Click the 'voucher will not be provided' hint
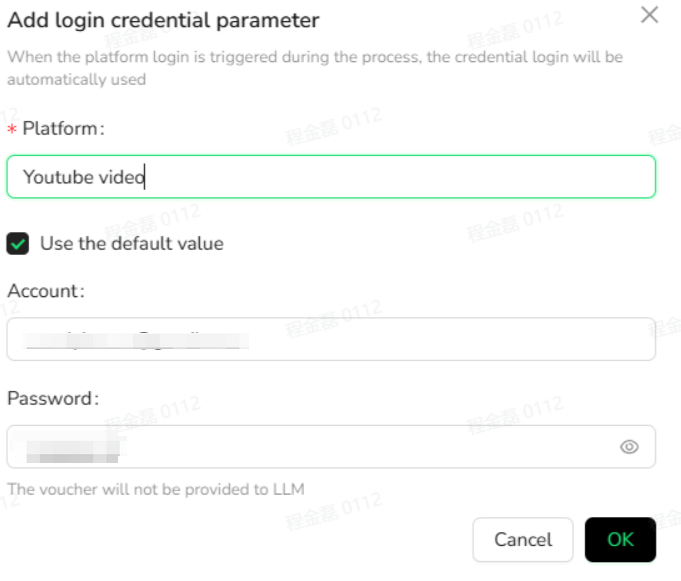This screenshot has height=581, width=681. pyautogui.click(x=156, y=489)
